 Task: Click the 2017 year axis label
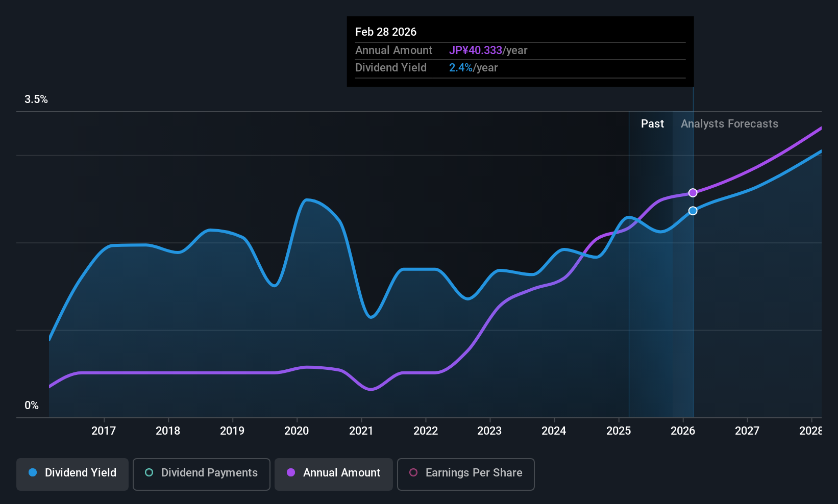click(x=104, y=431)
